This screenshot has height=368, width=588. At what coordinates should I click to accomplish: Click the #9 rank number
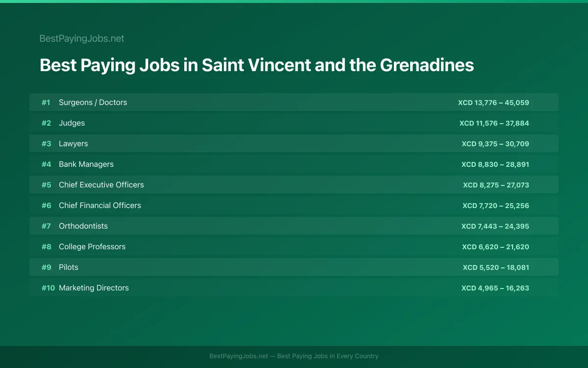point(46,267)
